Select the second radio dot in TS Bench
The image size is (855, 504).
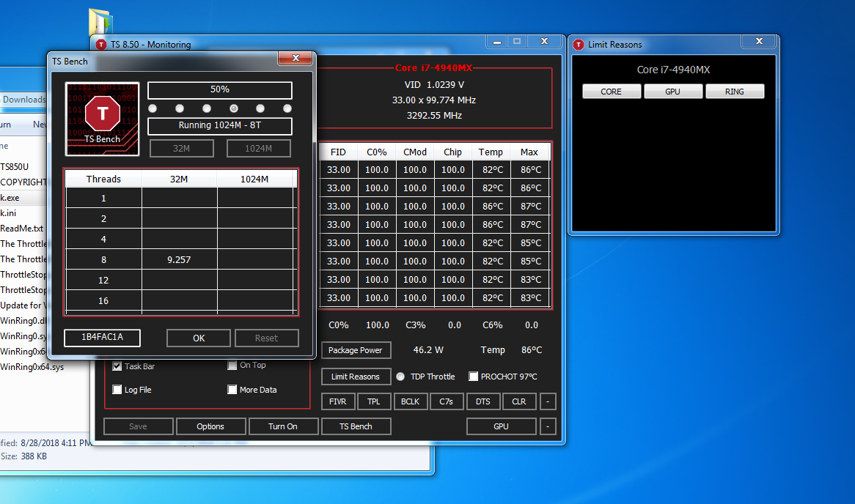180,108
